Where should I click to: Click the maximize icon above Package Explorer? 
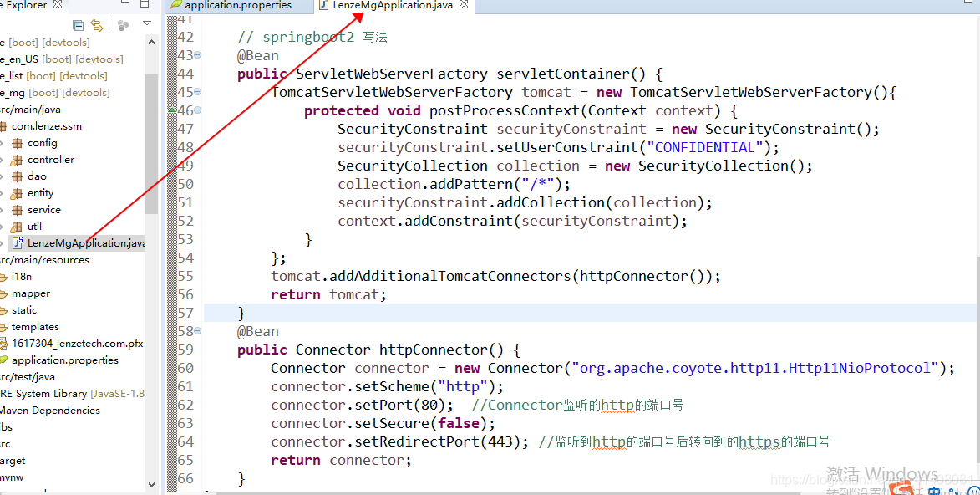(144, 4)
